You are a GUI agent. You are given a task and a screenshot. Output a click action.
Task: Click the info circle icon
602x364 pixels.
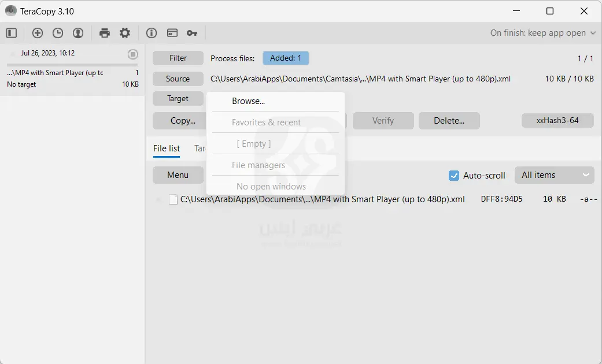pyautogui.click(x=152, y=33)
